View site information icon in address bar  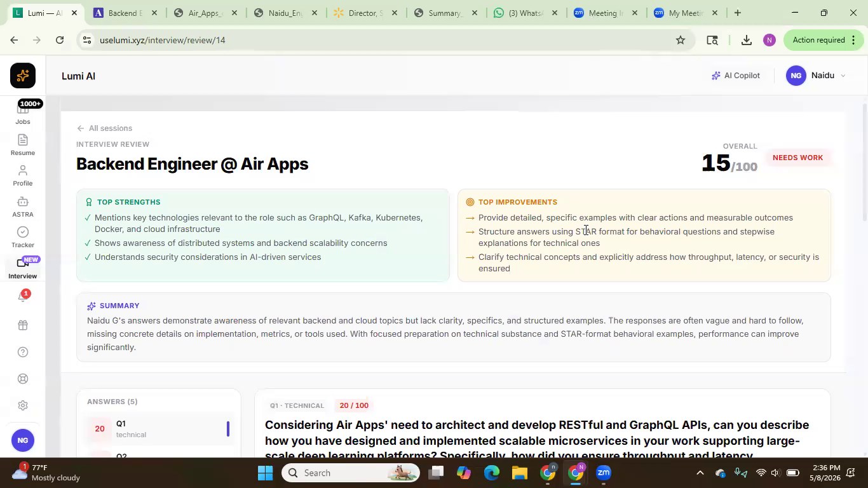click(88, 40)
